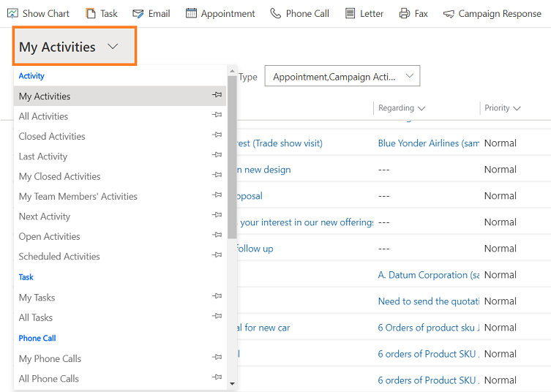Click the Task document icon

click(x=91, y=14)
